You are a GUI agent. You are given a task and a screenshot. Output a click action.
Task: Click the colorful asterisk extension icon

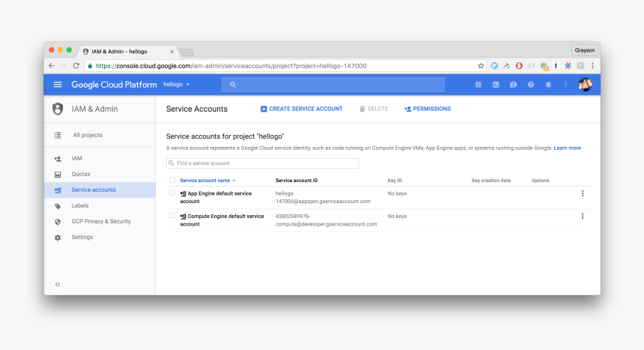(568, 66)
